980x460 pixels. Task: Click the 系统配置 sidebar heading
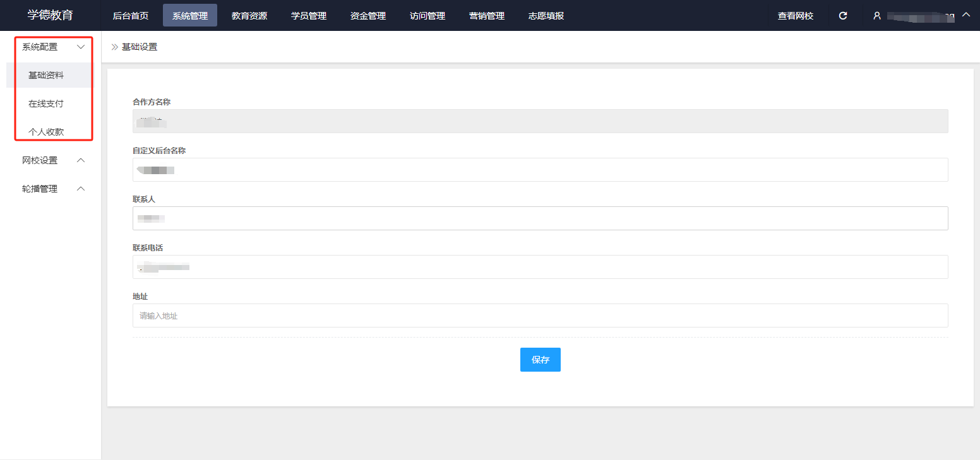tap(40, 47)
